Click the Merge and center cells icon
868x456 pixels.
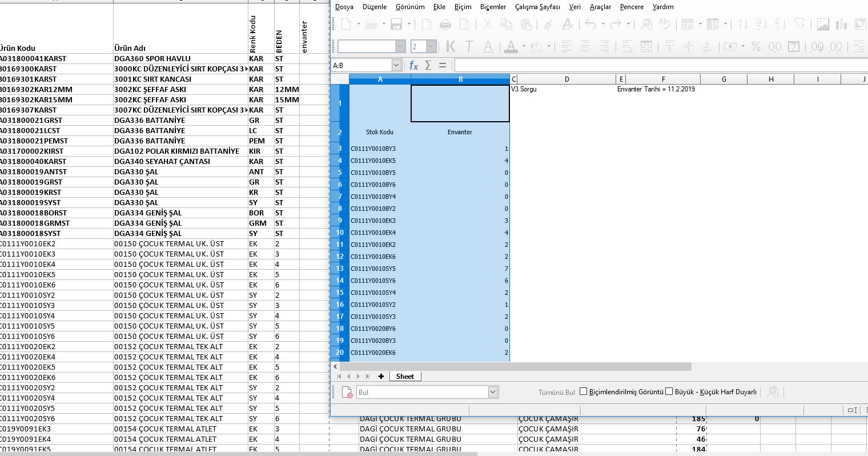646,46
